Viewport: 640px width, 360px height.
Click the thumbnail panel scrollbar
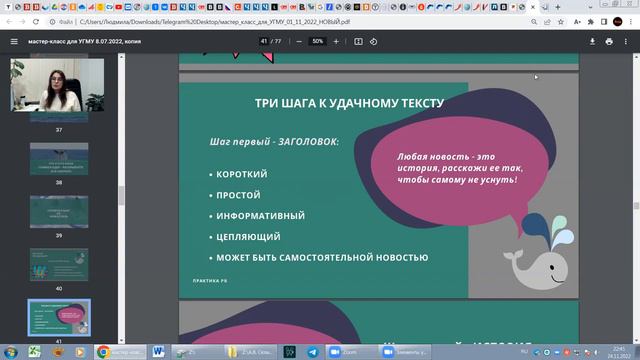[121, 196]
